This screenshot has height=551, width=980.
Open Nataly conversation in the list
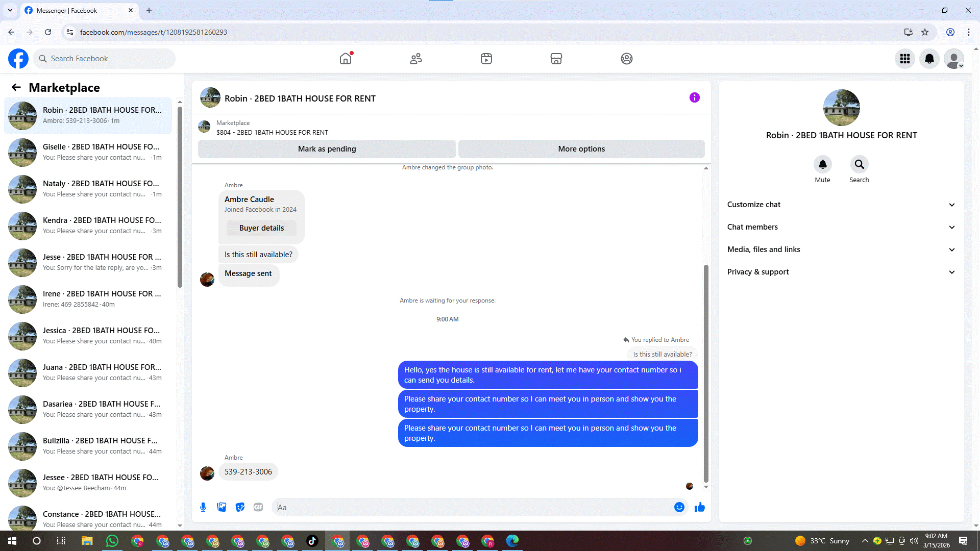pos(88,189)
